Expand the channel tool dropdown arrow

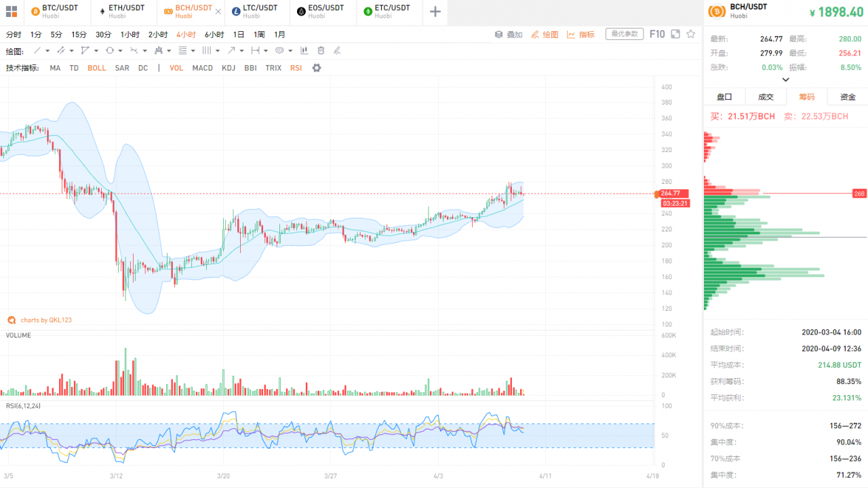[72, 51]
